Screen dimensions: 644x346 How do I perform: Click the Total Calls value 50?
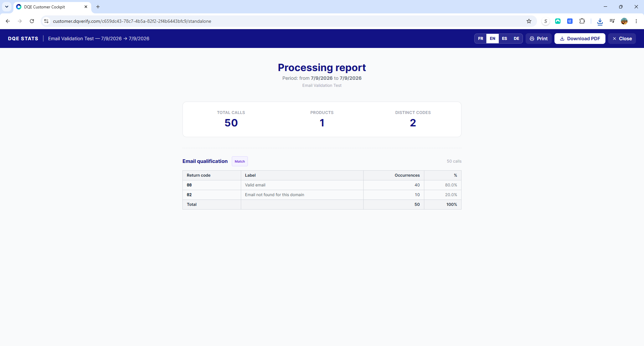click(x=231, y=123)
